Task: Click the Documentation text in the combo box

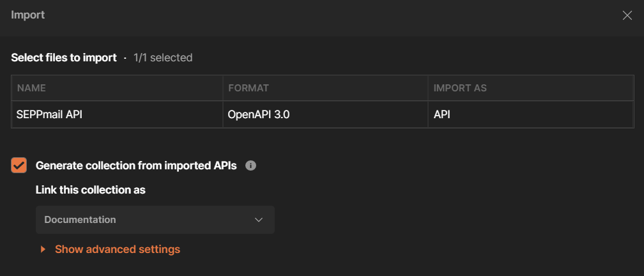Action: (x=80, y=219)
